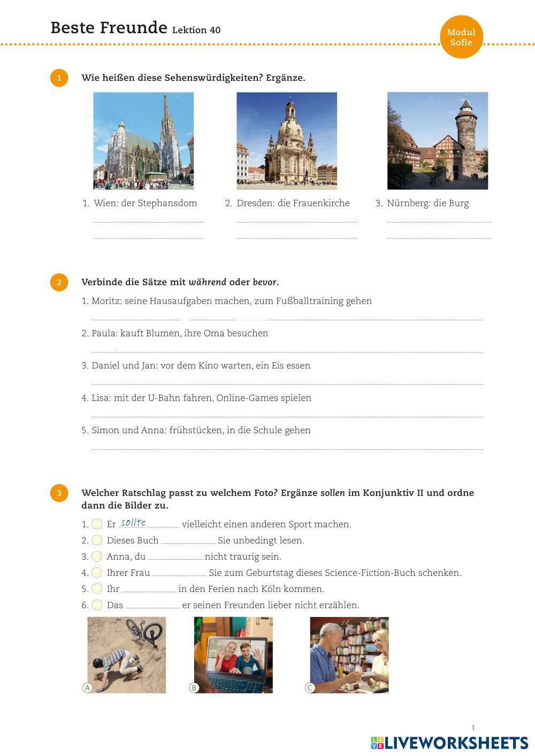Select the yellow circle beside 'Anna, du'
The width and height of the screenshot is (535, 756).
[97, 557]
